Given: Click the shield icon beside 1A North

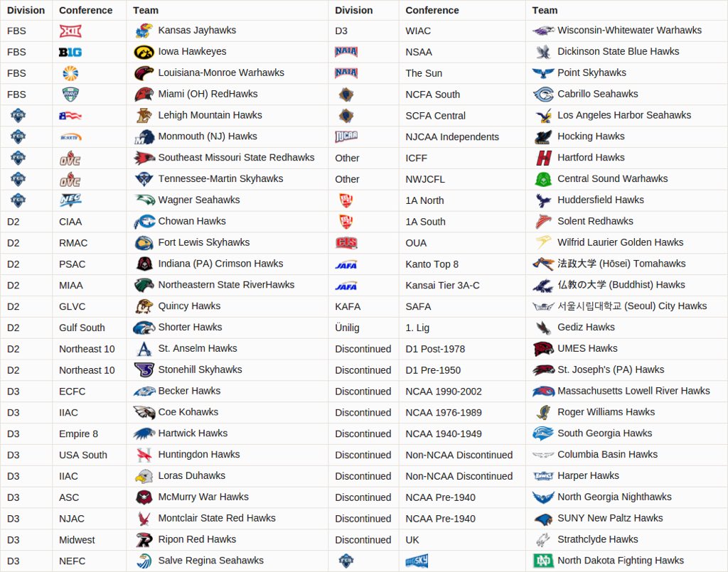Looking at the screenshot, I should pos(346,200).
